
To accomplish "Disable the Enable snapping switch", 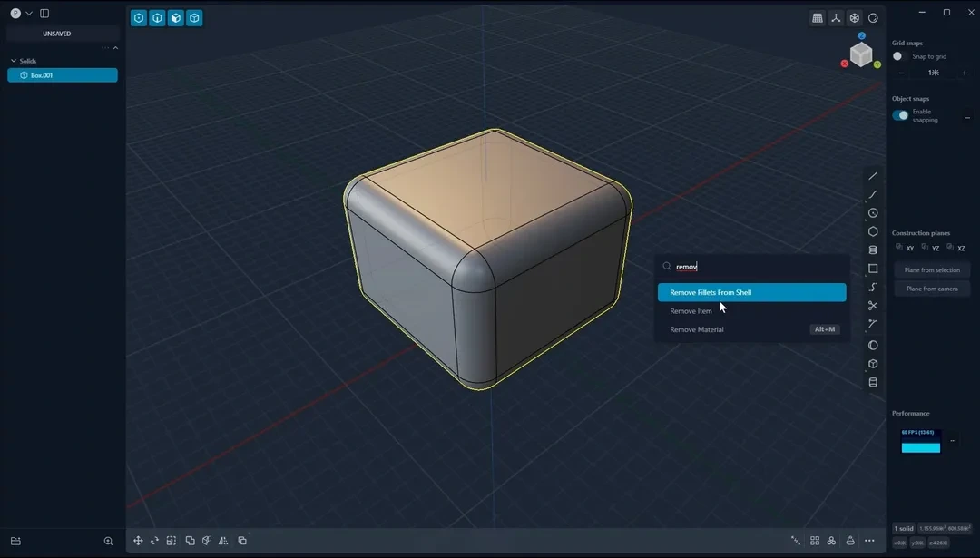I will coord(900,115).
